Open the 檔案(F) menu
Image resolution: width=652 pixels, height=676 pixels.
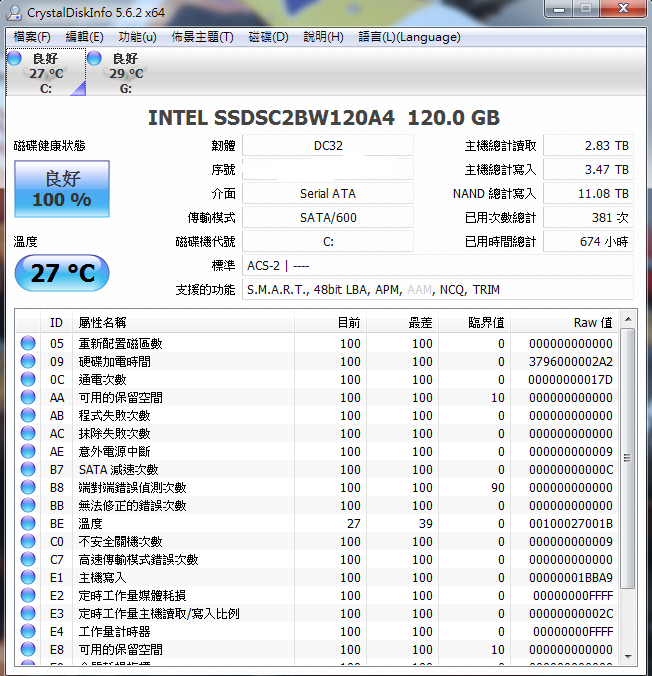point(31,37)
